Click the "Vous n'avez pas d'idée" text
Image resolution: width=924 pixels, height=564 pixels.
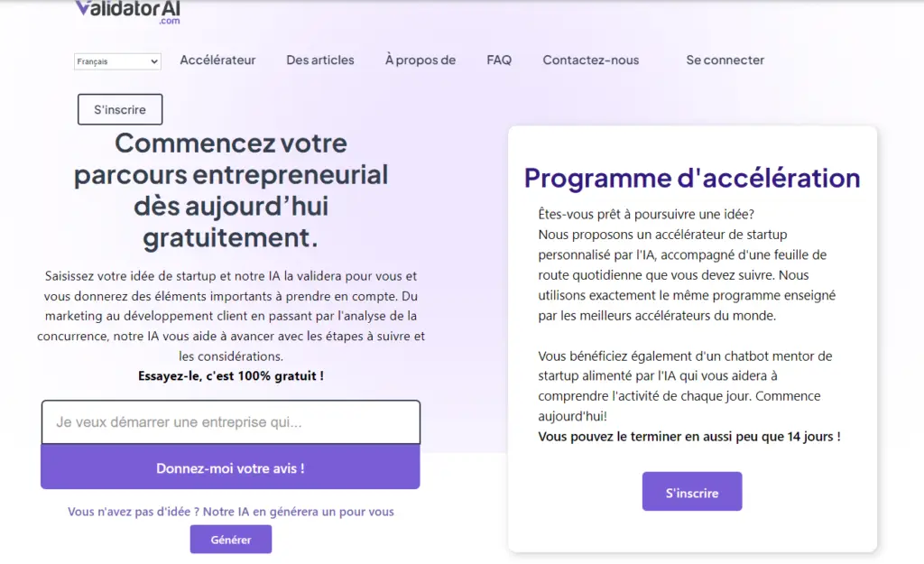(230, 512)
